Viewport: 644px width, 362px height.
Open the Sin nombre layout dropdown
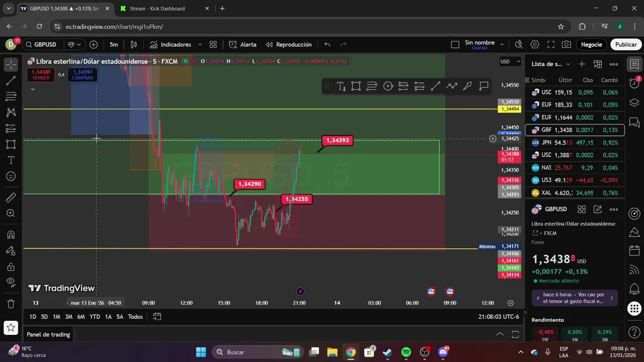point(502,44)
